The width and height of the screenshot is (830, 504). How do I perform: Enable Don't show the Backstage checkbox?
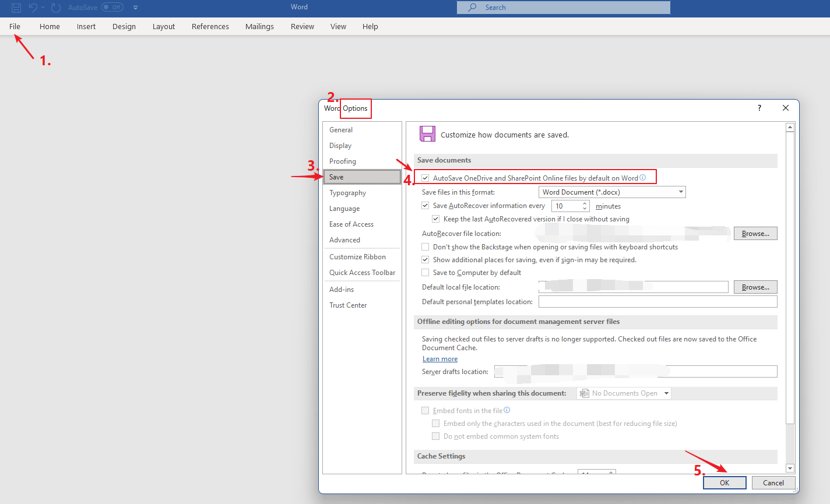425,247
